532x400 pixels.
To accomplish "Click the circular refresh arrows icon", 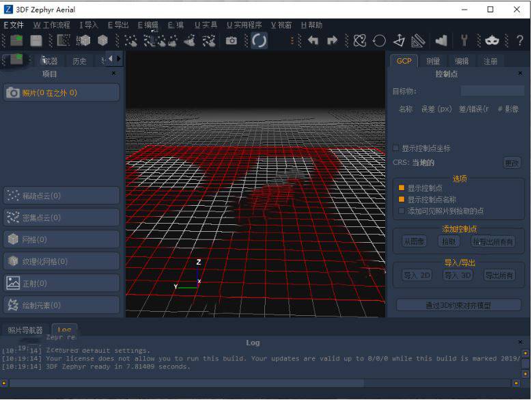I will point(259,41).
